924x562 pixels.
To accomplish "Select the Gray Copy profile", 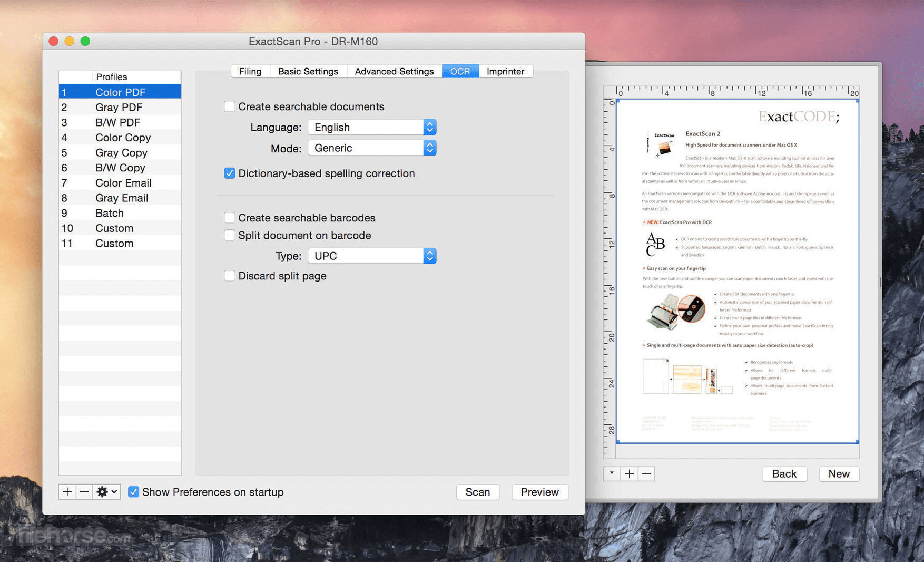I will [x=120, y=152].
